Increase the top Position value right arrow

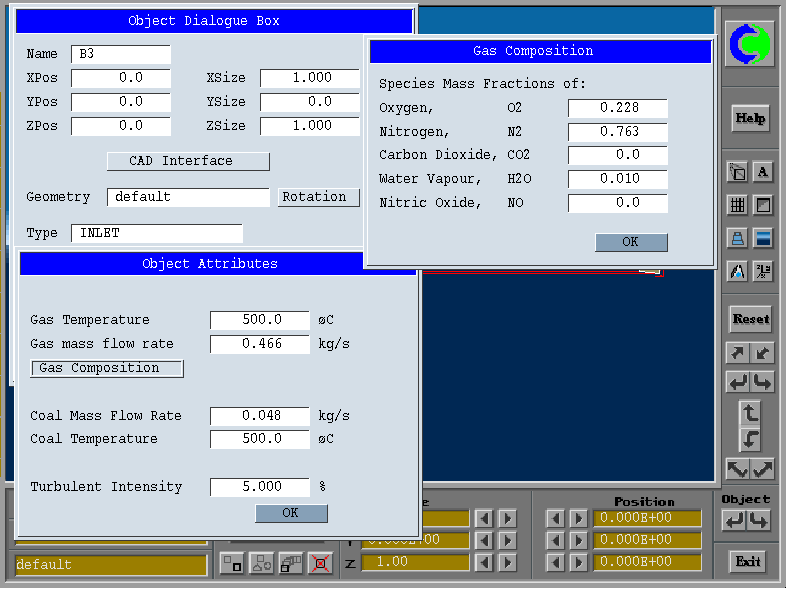tap(578, 519)
